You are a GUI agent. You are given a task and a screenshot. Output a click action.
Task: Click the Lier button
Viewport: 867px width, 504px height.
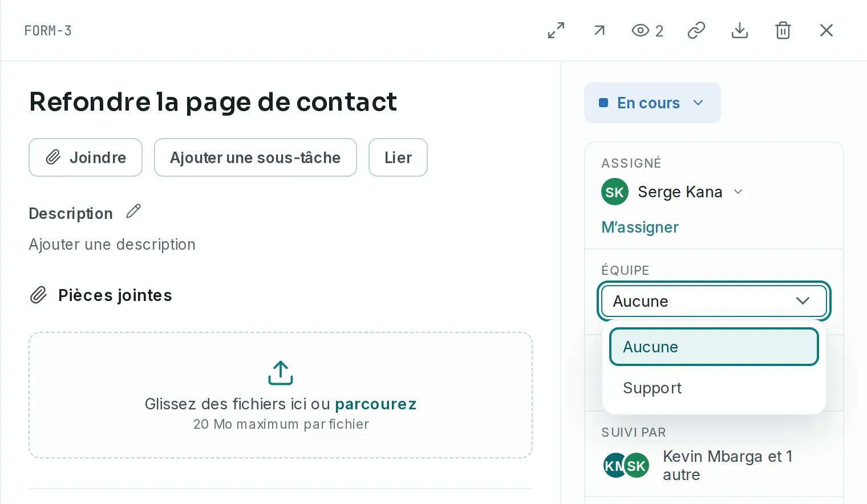(x=398, y=157)
